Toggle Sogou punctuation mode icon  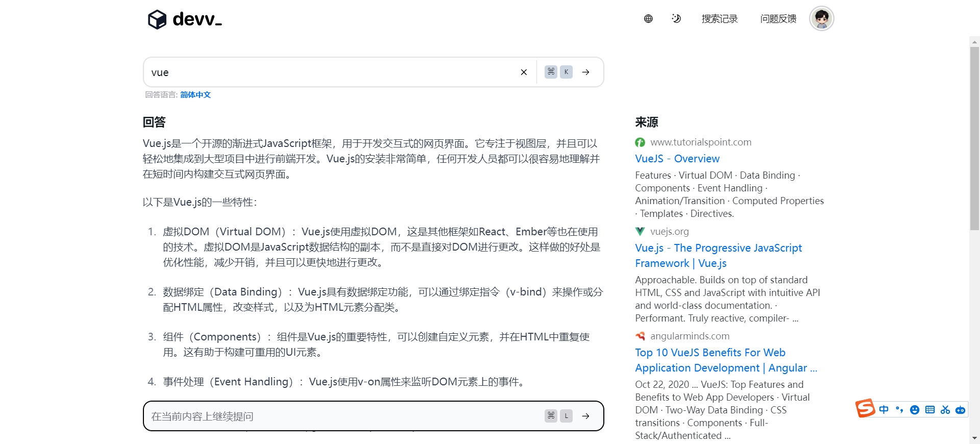(899, 410)
